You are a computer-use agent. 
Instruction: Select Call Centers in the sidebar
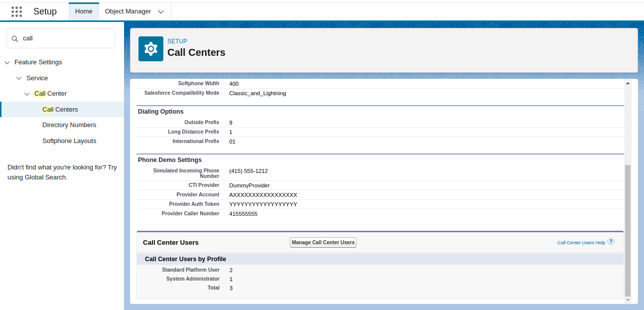coord(60,109)
